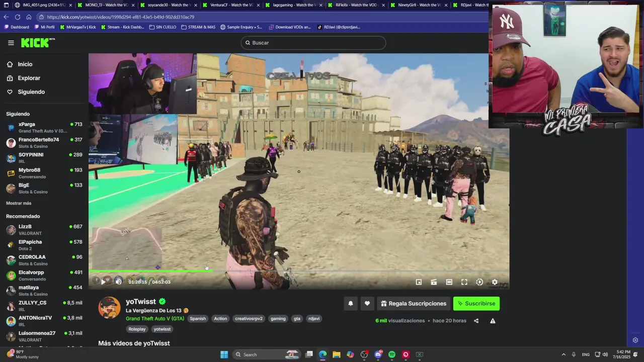Open SIN CUELLO bookmark folder
This screenshot has width=644, height=362.
(163, 27)
